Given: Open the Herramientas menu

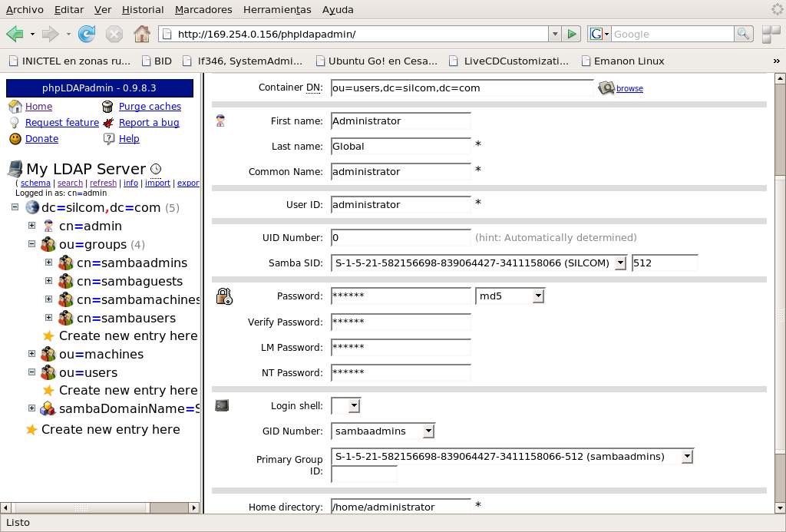Looking at the screenshot, I should (277, 10).
